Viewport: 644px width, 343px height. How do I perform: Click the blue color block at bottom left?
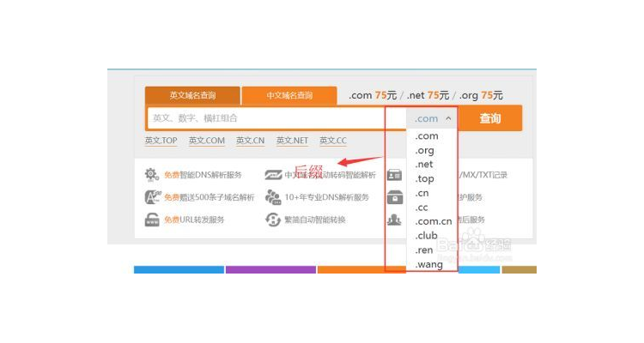click(179, 269)
